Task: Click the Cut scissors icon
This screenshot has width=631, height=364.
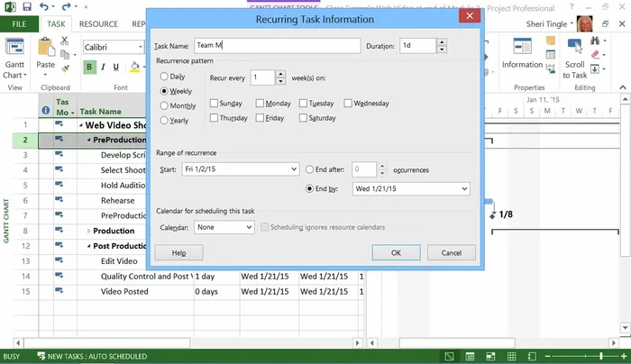Action: (x=66, y=41)
